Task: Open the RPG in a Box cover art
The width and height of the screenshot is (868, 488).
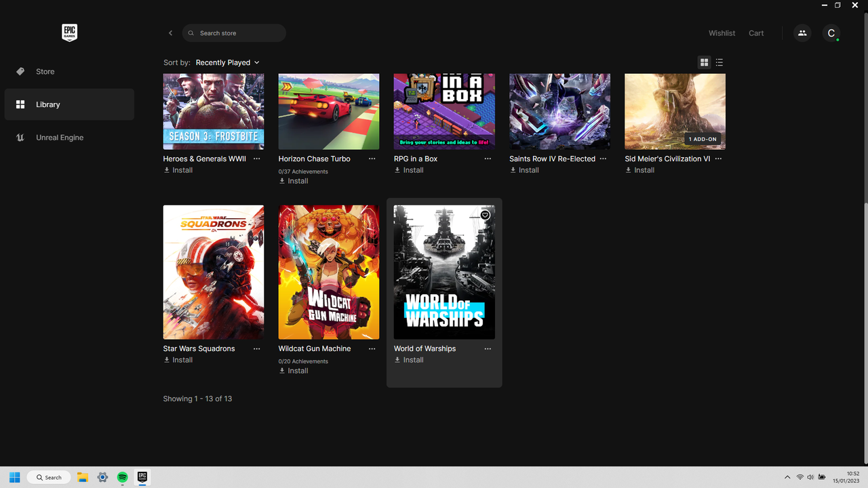Action: coord(444,112)
